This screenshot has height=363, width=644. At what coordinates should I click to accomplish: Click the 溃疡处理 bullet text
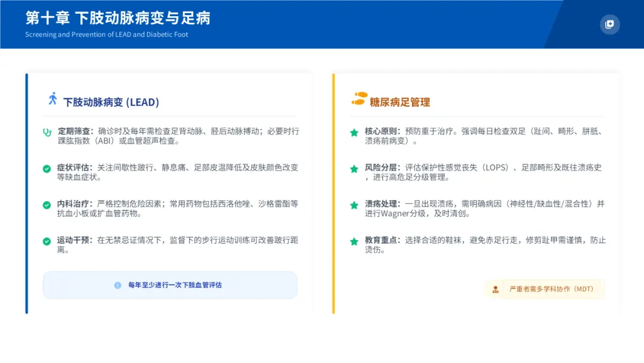[485, 208]
